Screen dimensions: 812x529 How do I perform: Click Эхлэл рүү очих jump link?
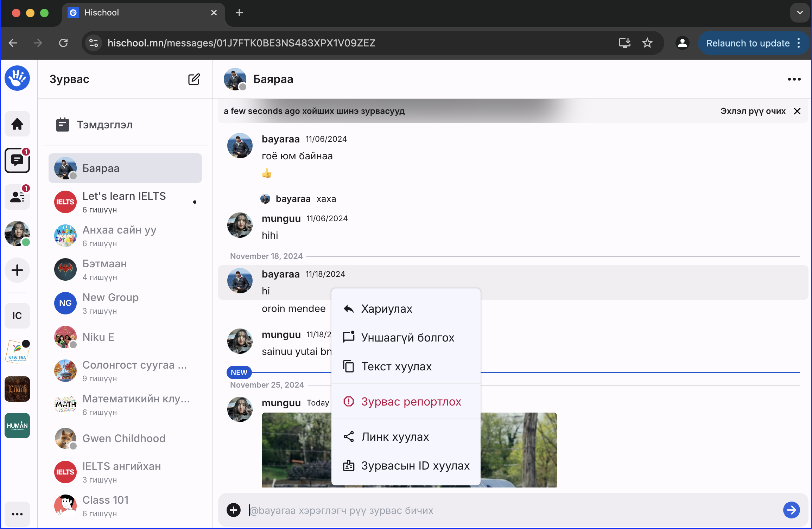[x=753, y=111]
